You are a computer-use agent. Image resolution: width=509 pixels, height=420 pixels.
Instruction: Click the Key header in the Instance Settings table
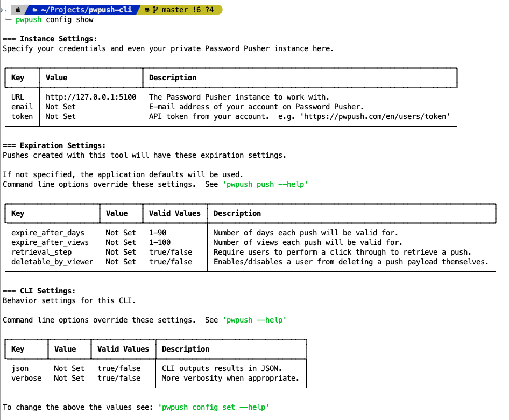pos(18,78)
